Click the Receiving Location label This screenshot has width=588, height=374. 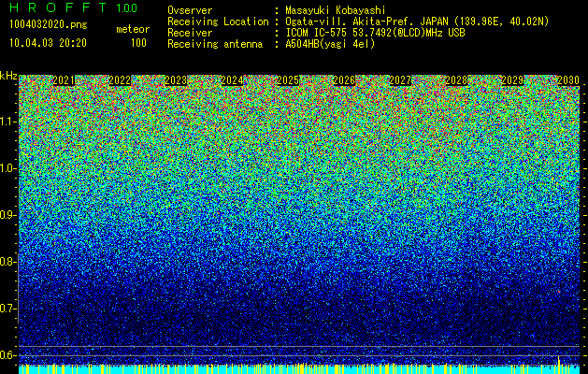click(218, 22)
